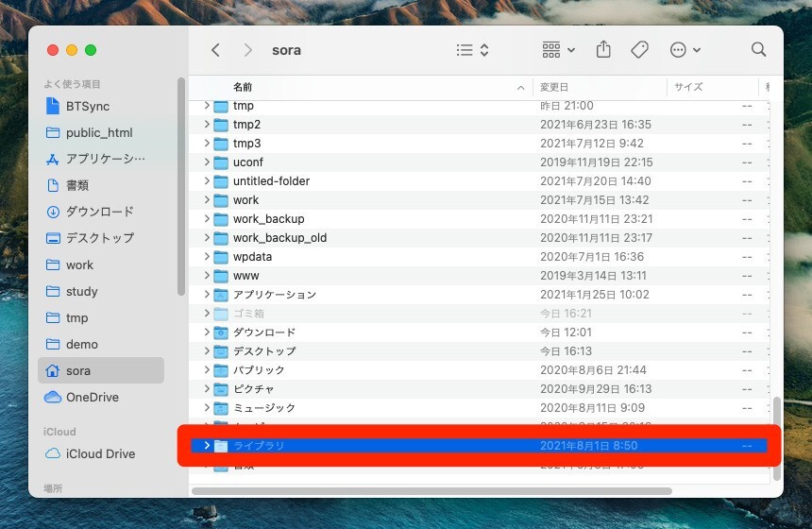The height and width of the screenshot is (529, 812).
Task: Expand the tmp2 folder
Action: (207, 125)
